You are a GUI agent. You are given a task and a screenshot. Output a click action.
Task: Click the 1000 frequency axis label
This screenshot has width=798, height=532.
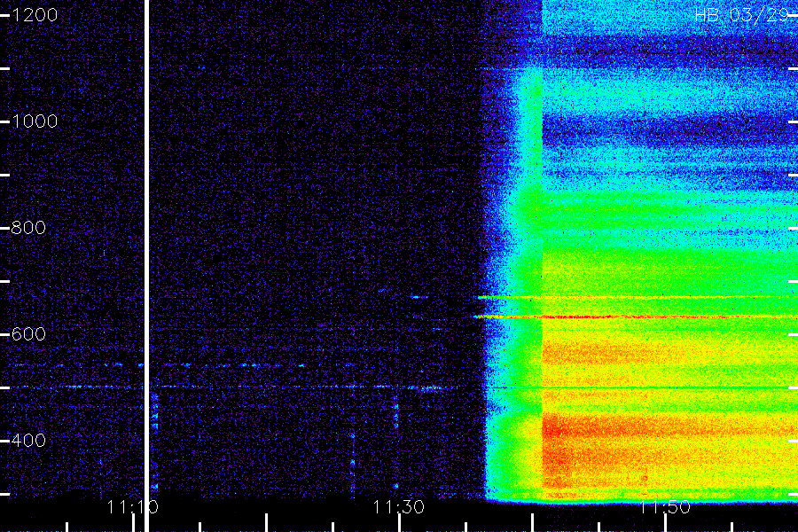coord(35,121)
